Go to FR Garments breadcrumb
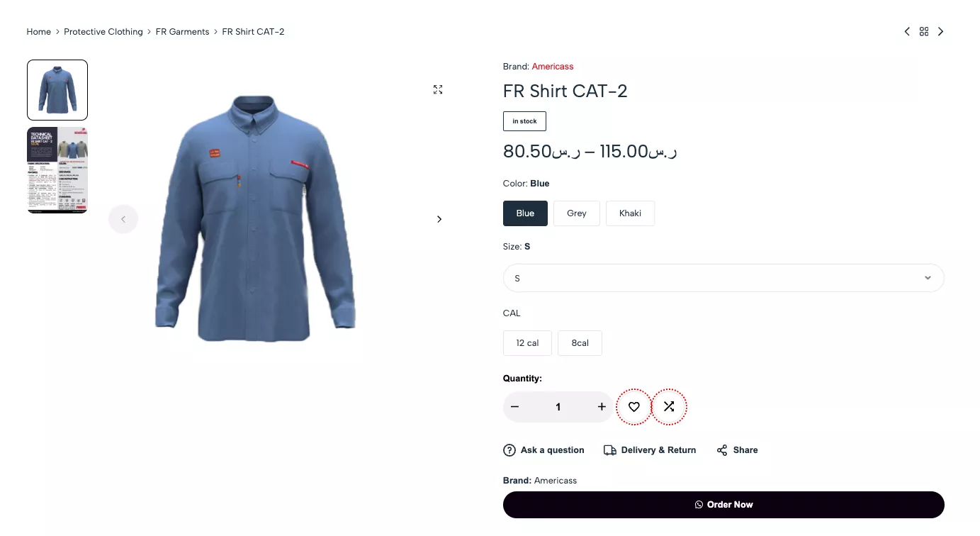 [182, 32]
